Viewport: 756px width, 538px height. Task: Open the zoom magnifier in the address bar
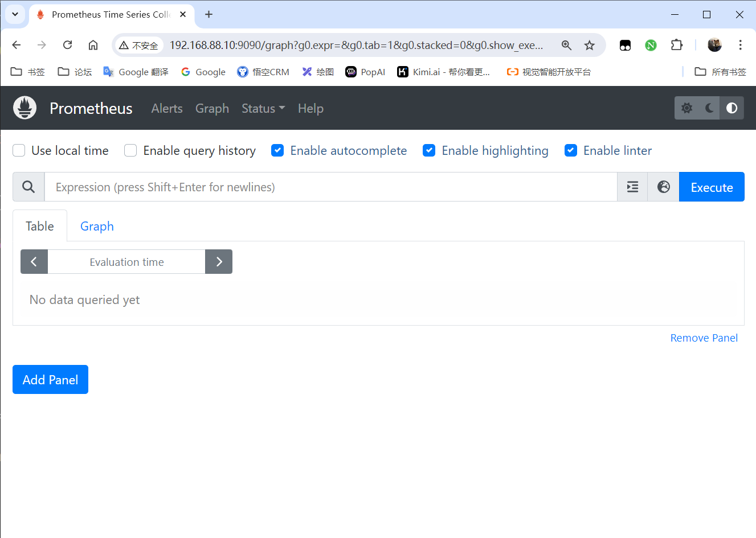[x=566, y=45]
